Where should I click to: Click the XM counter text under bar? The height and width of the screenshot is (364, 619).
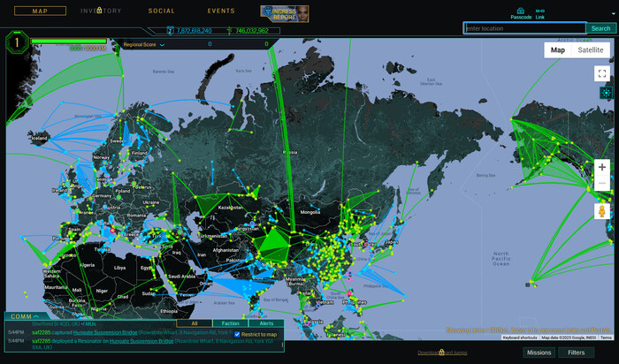click(x=88, y=49)
